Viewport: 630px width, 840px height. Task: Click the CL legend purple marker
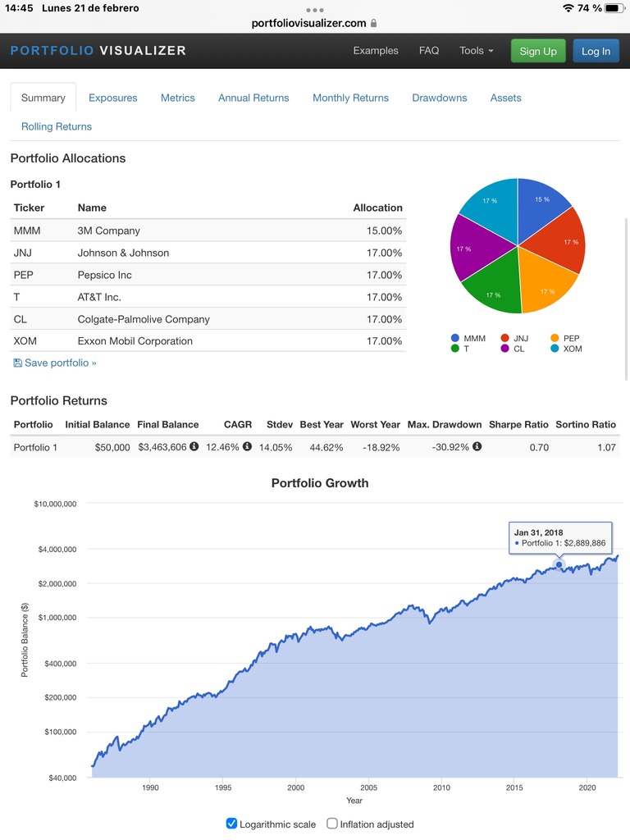pyautogui.click(x=504, y=349)
